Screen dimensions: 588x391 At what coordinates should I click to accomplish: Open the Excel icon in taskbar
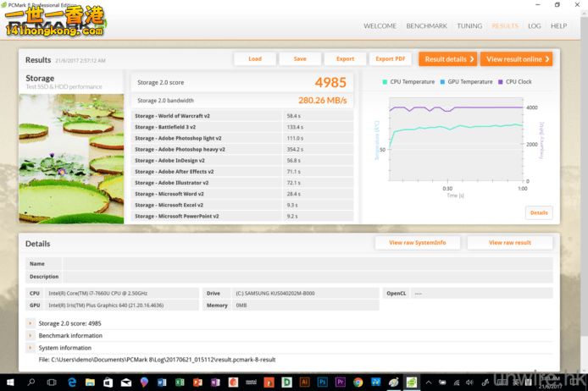[x=180, y=383]
